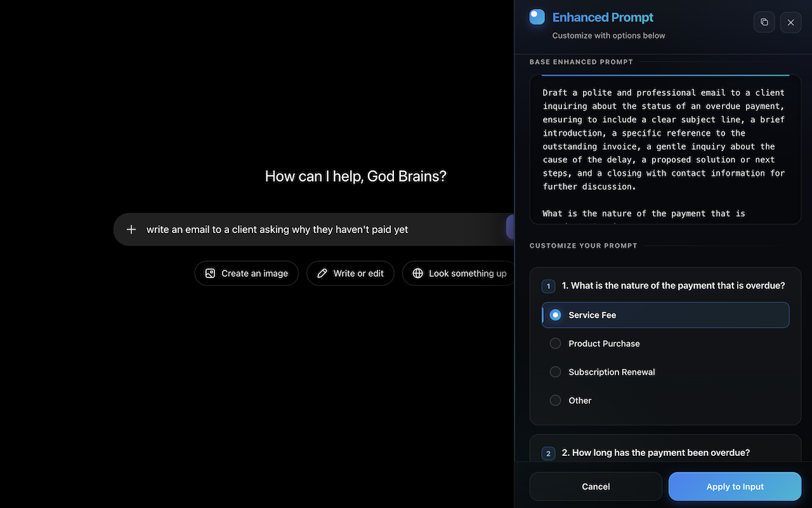Click the question 2 number badge

[549, 453]
